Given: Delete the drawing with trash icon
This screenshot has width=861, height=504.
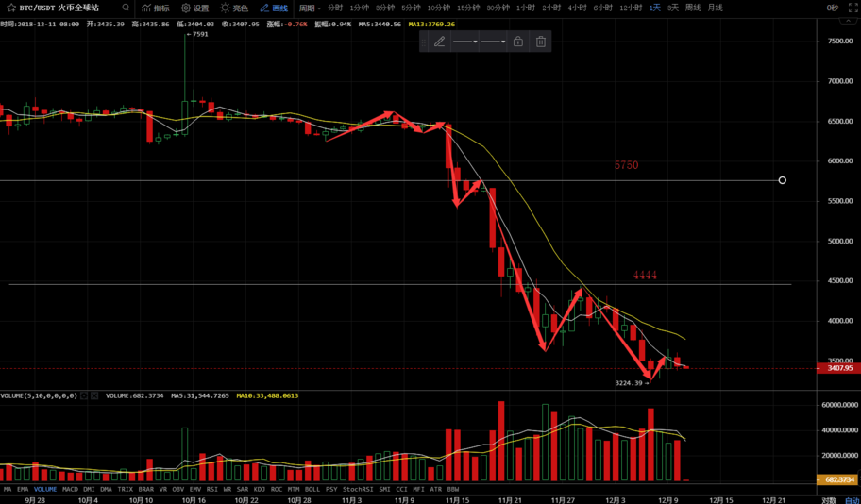Looking at the screenshot, I should click(541, 42).
